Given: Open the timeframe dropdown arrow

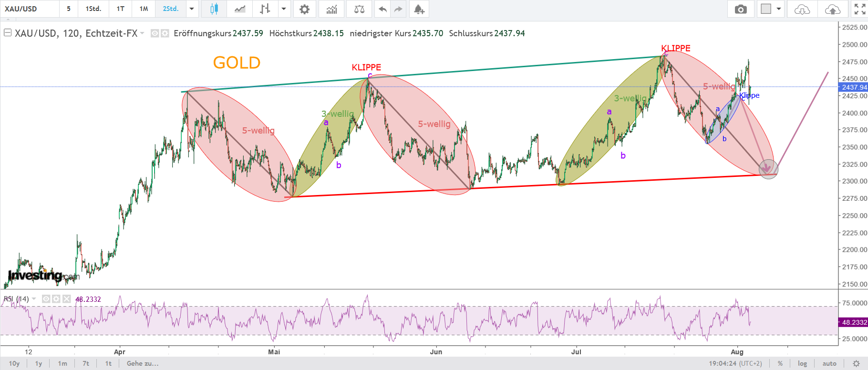Looking at the screenshot, I should (192, 9).
